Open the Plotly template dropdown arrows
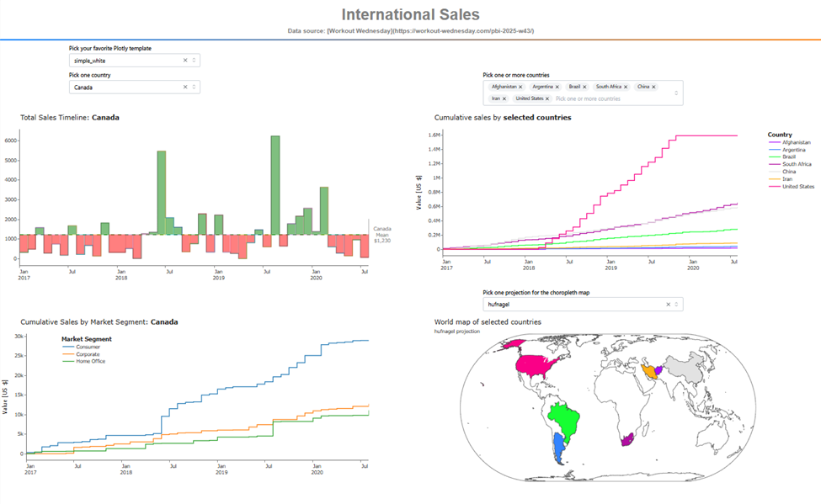 coord(194,61)
